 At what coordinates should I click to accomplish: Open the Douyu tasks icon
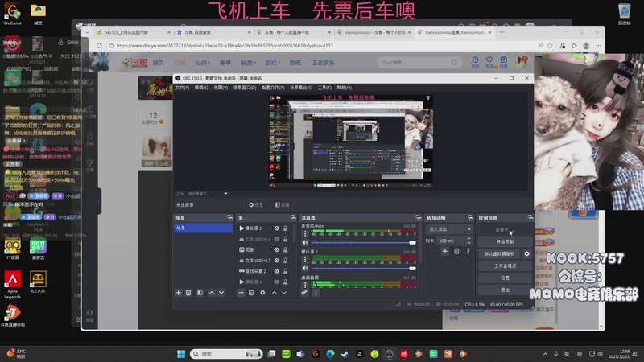504,62
